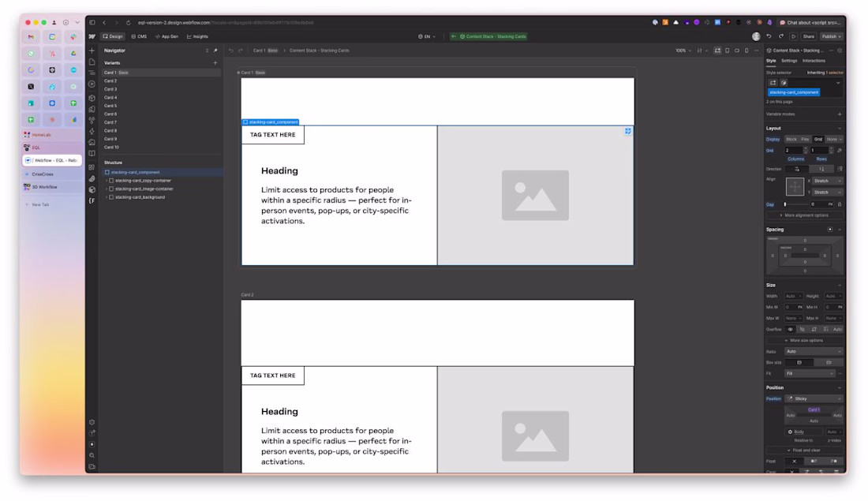Image resolution: width=868 pixels, height=501 pixels.
Task: Open the Navigator icon in left sidebar
Action: pos(92,73)
